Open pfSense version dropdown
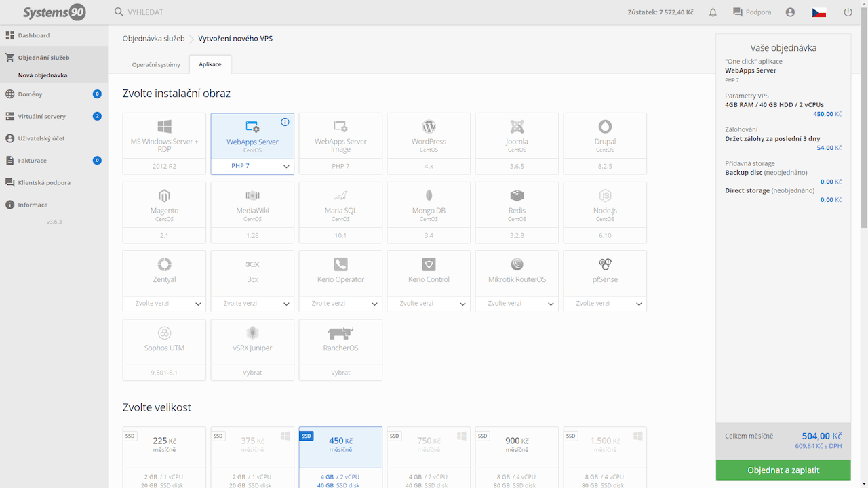 pyautogui.click(x=605, y=304)
